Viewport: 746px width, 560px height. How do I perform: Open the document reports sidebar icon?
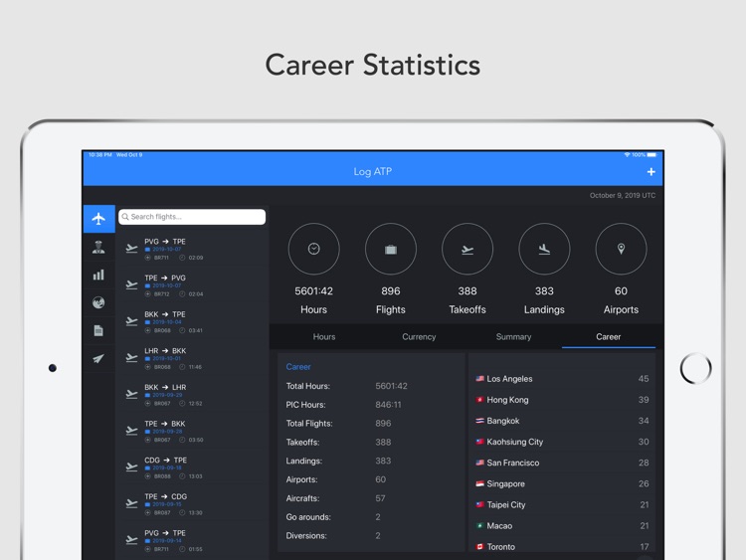click(x=98, y=330)
